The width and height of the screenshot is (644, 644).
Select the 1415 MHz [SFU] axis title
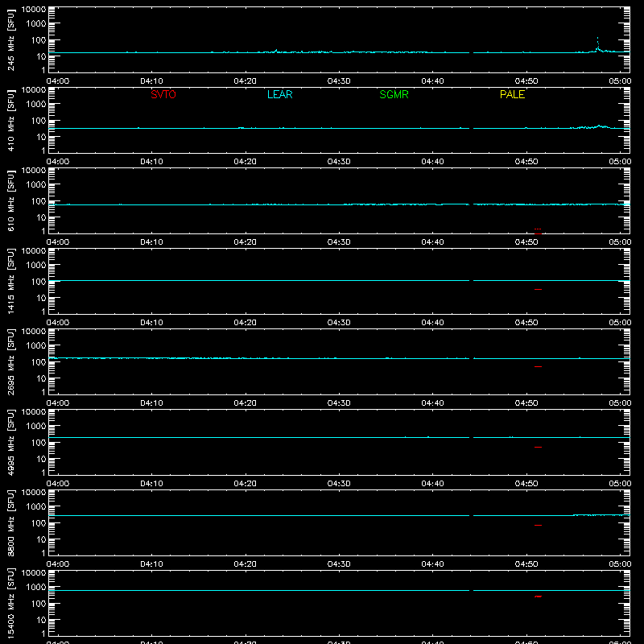(x=10, y=282)
